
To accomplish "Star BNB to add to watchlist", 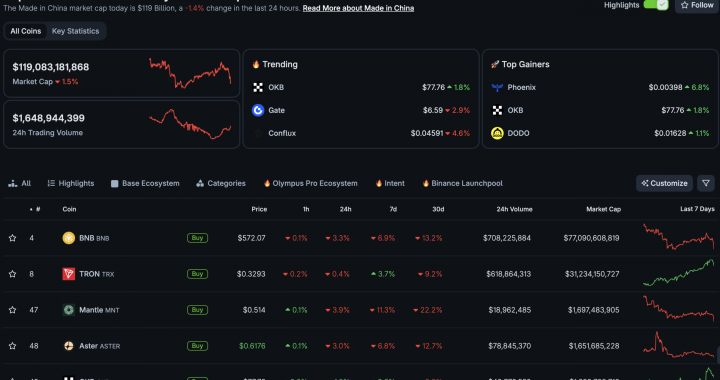I will click(12, 238).
